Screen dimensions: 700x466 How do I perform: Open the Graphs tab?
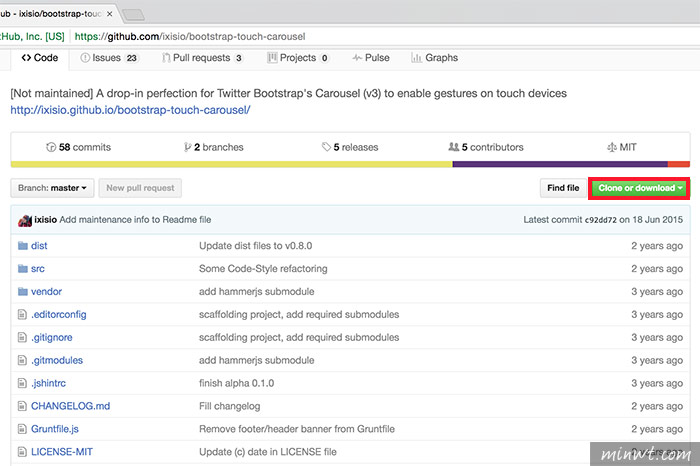[x=434, y=58]
